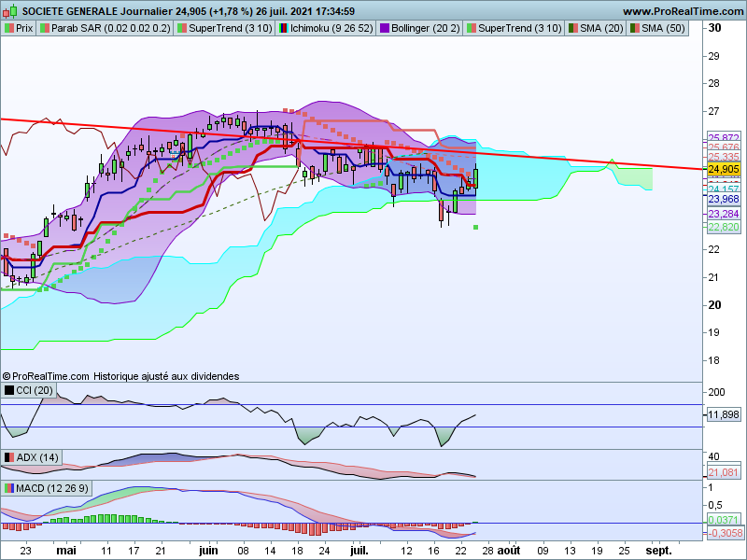This screenshot has width=747, height=560.
Task: Click the 30 price scale label
Action: (714, 28)
